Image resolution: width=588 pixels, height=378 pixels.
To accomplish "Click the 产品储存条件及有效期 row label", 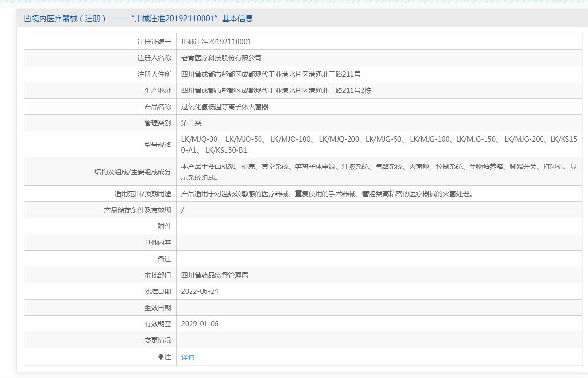I will 137,210.
